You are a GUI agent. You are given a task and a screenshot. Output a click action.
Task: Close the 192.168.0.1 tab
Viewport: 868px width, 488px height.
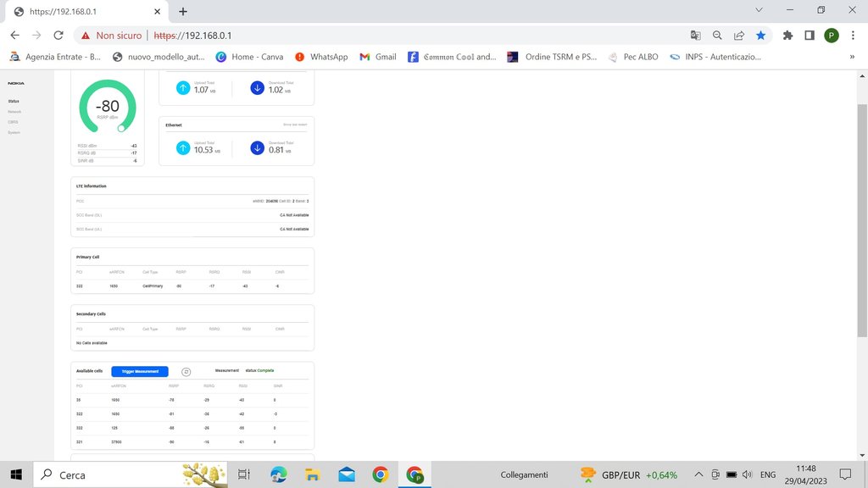(x=157, y=12)
